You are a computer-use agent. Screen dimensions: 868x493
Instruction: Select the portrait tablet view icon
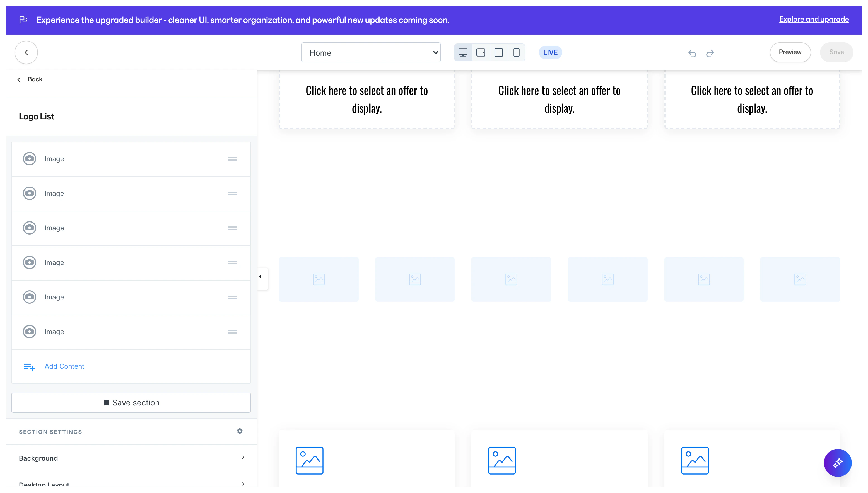pyautogui.click(x=498, y=52)
